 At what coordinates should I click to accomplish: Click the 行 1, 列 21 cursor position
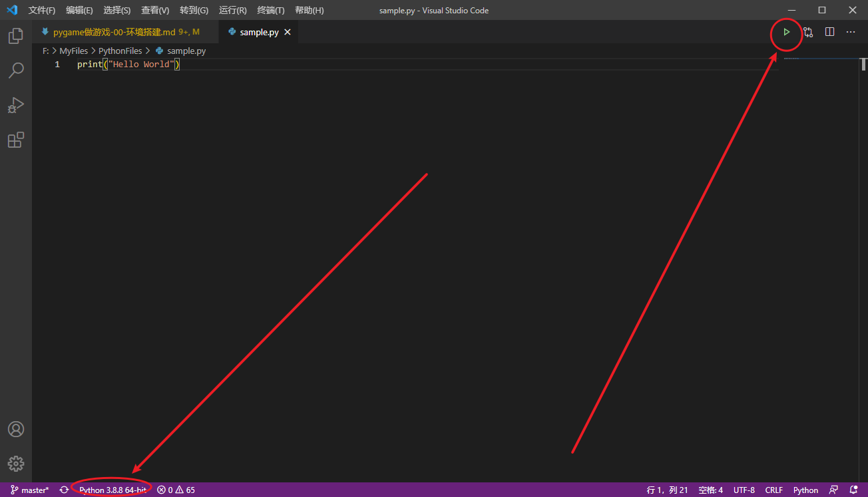pyautogui.click(x=668, y=490)
